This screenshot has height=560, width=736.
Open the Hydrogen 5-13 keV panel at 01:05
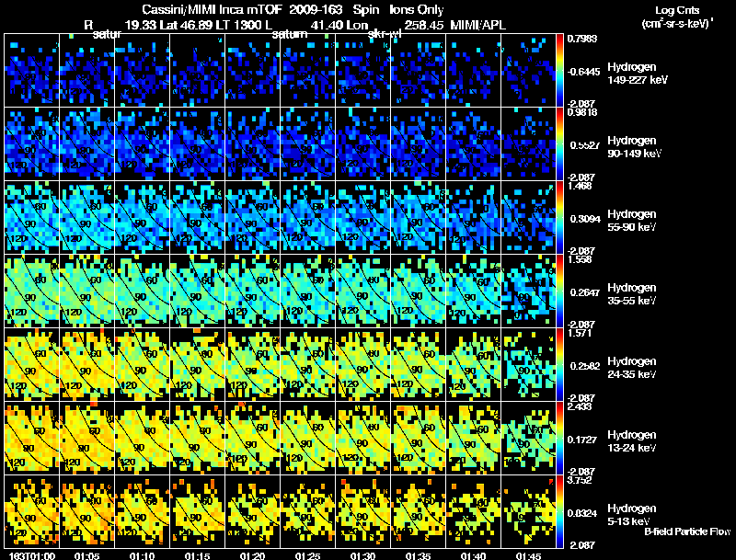click(x=86, y=511)
